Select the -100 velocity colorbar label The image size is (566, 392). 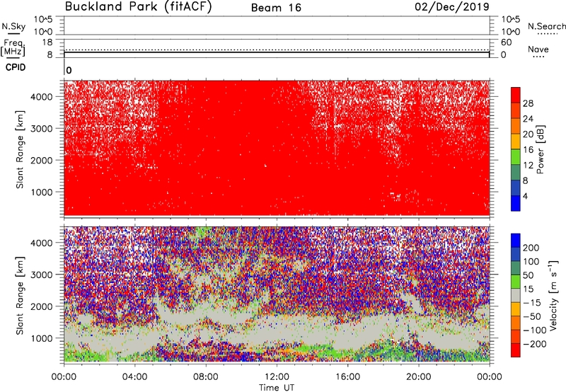click(x=535, y=330)
